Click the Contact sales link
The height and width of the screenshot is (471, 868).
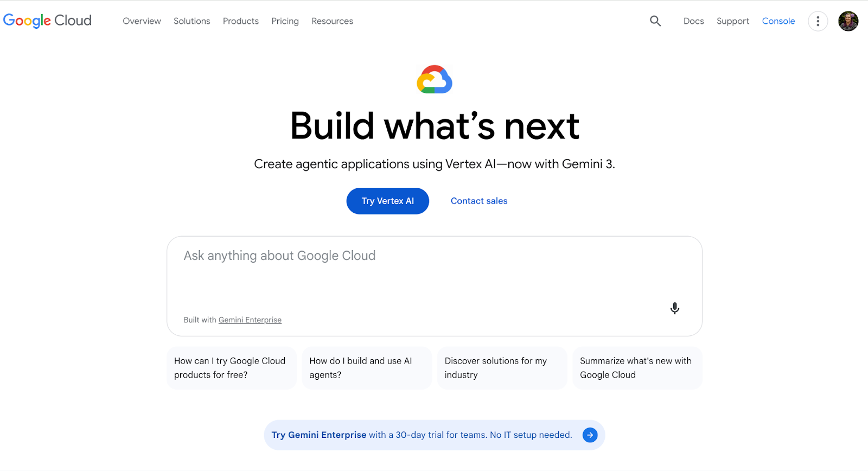[478, 201]
